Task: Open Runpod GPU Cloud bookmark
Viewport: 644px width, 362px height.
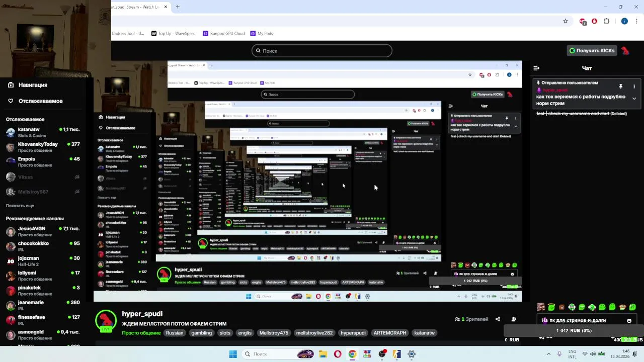Action: tap(223, 33)
